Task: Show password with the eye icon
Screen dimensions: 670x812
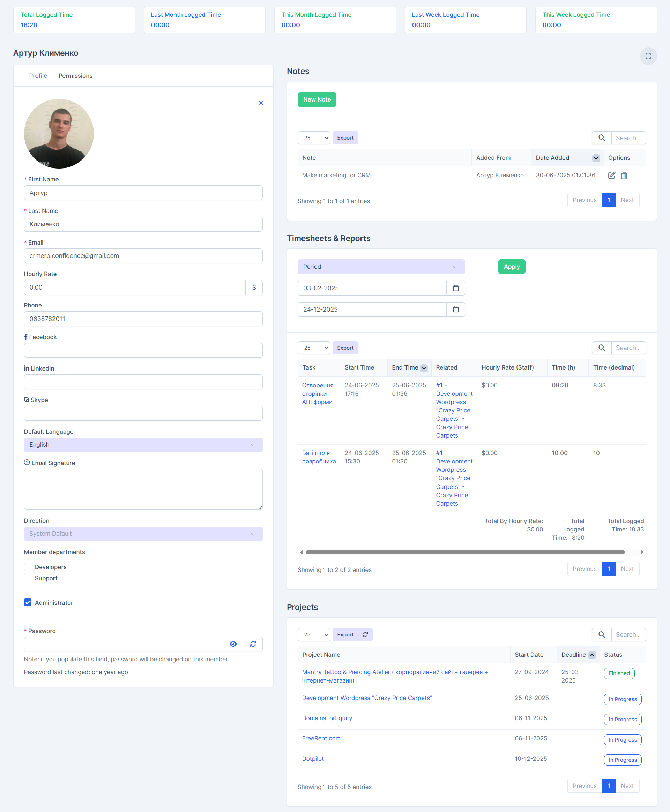Action: (233, 644)
